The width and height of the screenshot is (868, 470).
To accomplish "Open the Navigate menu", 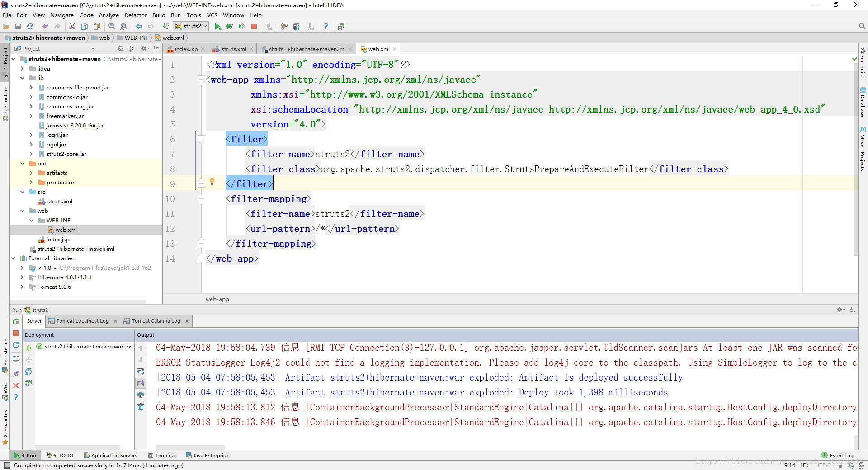I will click(61, 15).
